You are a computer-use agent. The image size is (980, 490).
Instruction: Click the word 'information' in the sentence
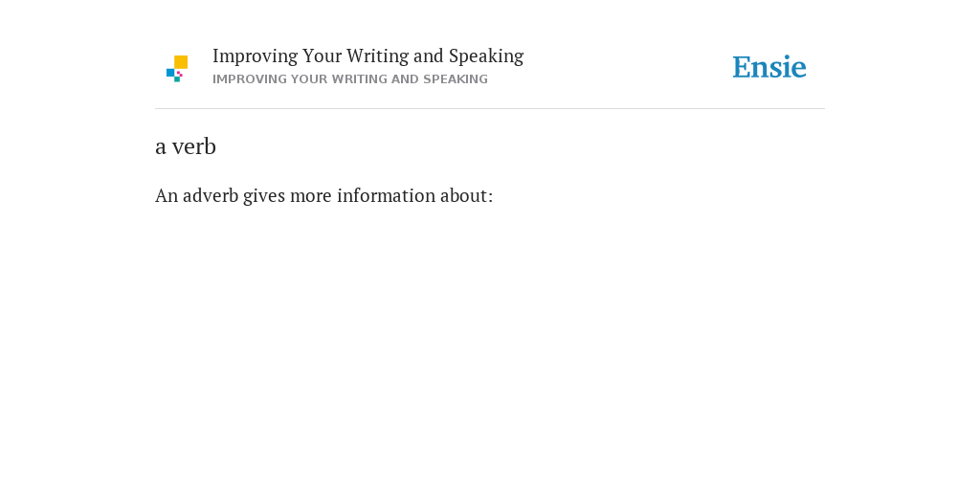(387, 196)
